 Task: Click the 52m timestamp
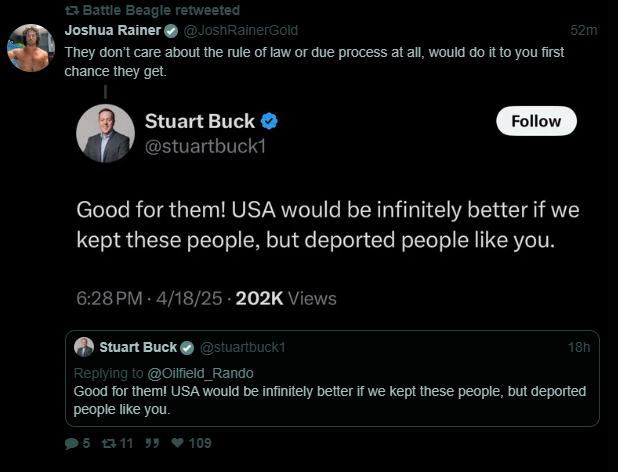[x=583, y=30]
